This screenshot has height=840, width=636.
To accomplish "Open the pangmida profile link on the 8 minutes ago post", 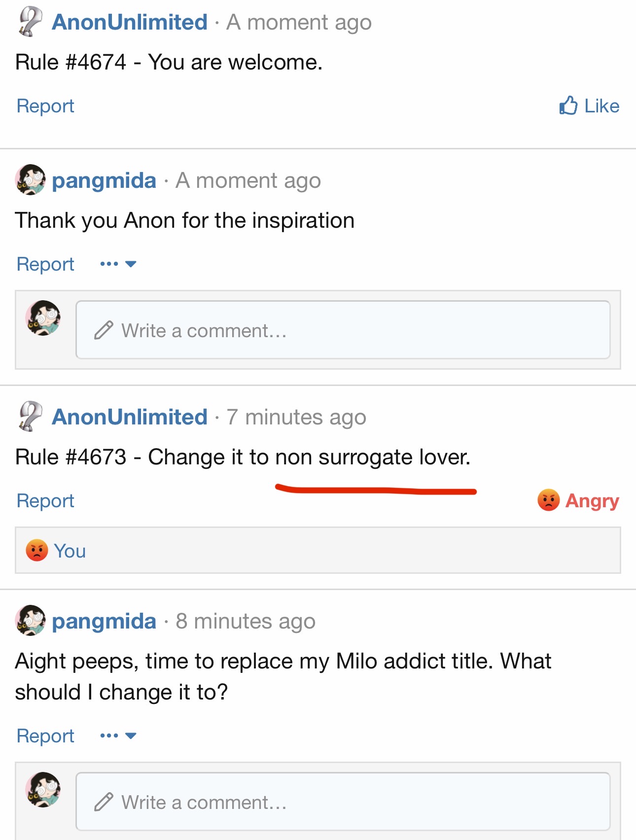I will click(x=104, y=621).
